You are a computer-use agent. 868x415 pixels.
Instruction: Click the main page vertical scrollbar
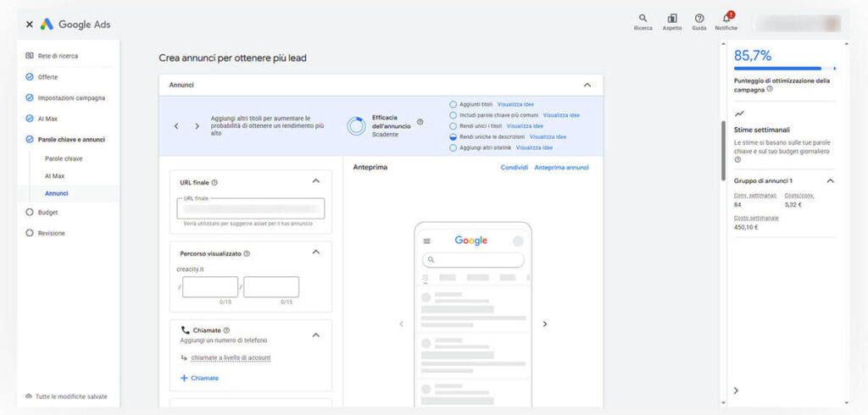pos(723,151)
